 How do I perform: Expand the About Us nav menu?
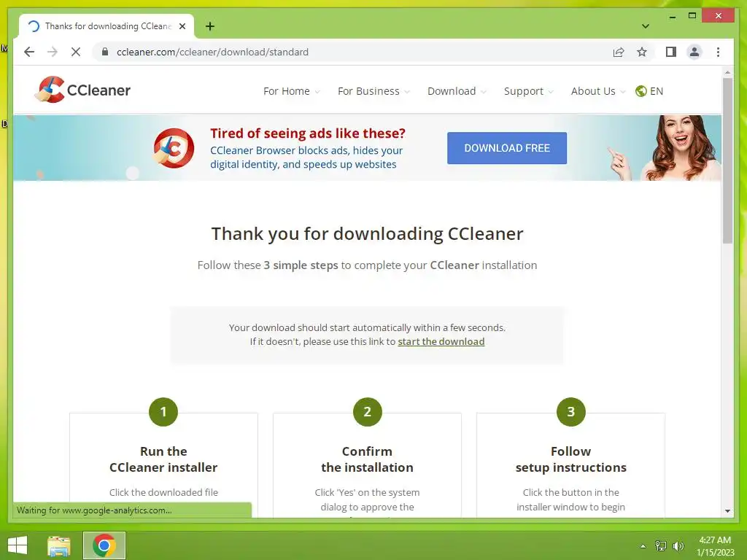[x=598, y=91]
